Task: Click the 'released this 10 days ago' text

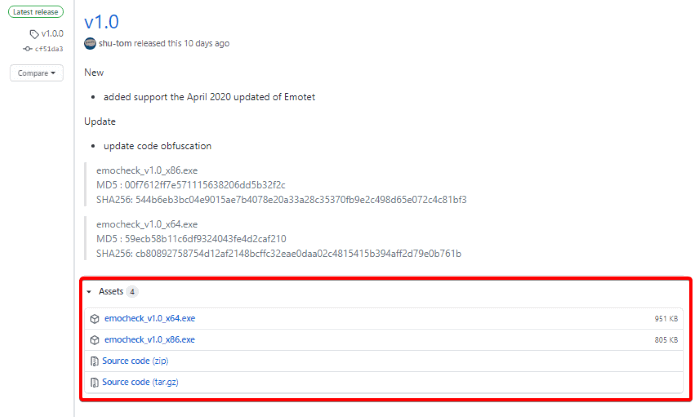Action: pos(182,43)
